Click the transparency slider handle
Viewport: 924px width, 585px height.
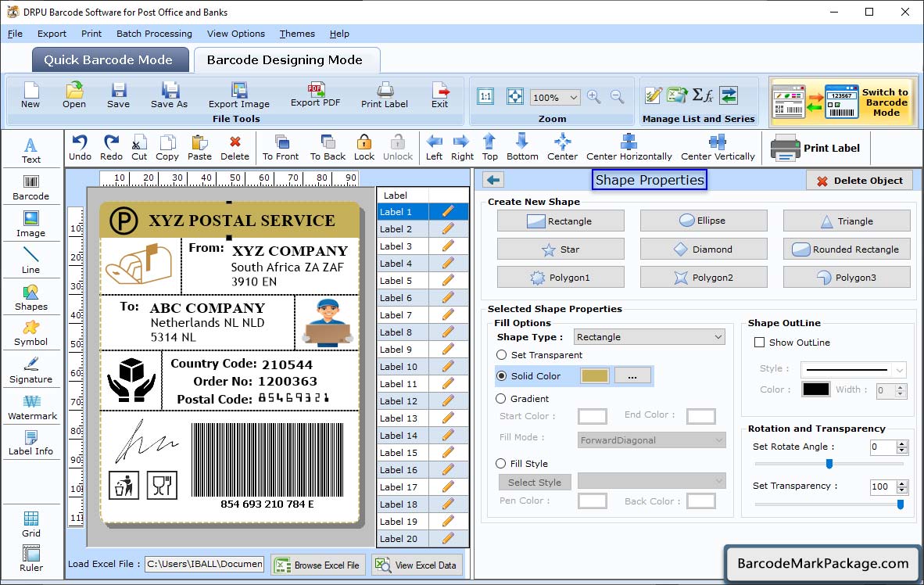click(901, 504)
